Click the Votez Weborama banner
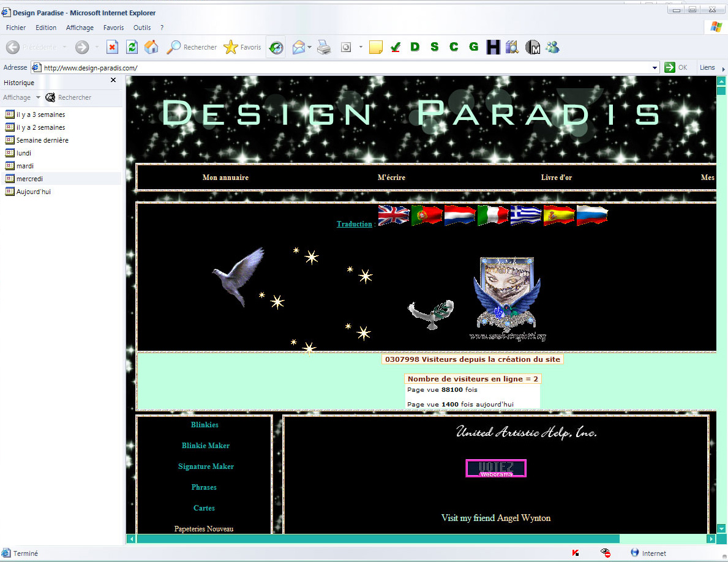Viewport: 728px width, 562px height. click(496, 468)
